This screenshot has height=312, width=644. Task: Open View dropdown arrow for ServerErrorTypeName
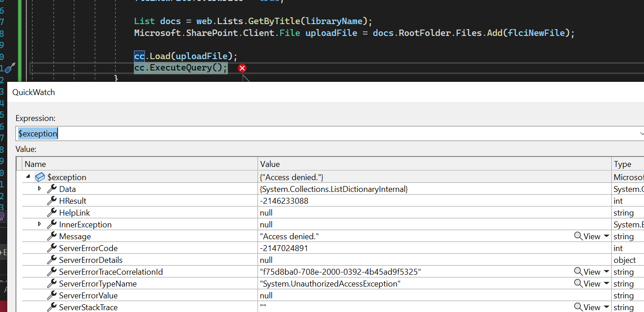(x=606, y=284)
